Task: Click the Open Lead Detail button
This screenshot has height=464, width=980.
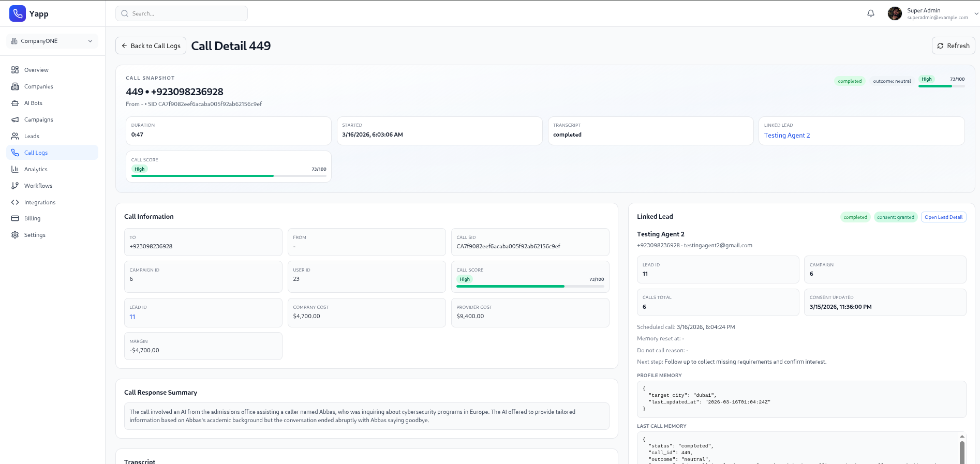Action: [x=944, y=217]
